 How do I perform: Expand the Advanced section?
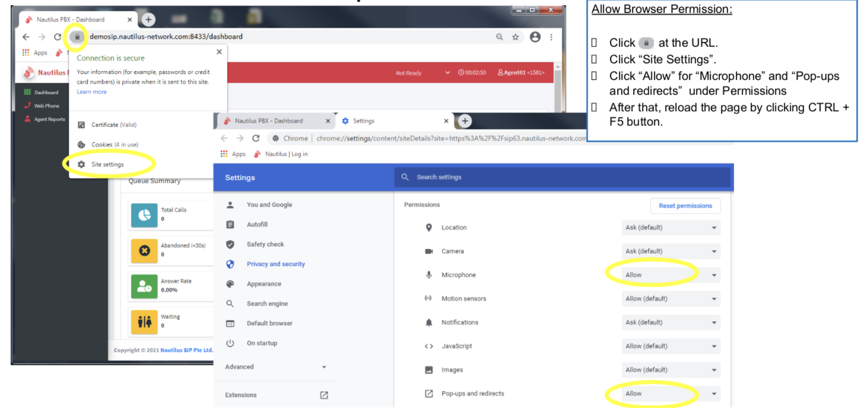coord(276,367)
